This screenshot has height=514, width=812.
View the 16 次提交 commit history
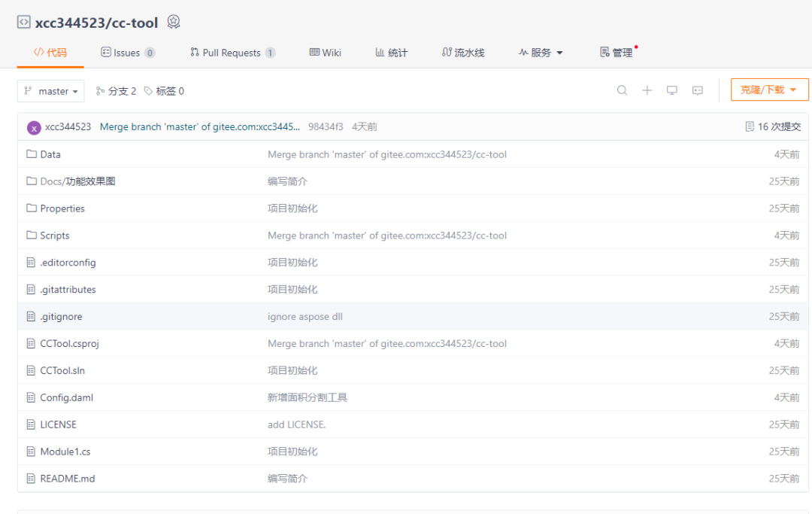pos(772,127)
